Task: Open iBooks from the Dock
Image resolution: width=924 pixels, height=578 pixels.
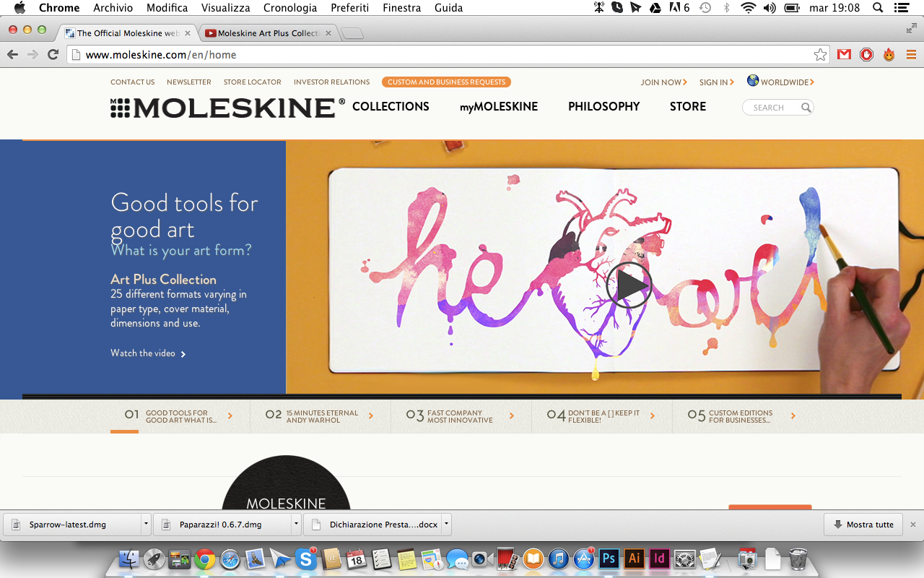Action: coord(533,558)
